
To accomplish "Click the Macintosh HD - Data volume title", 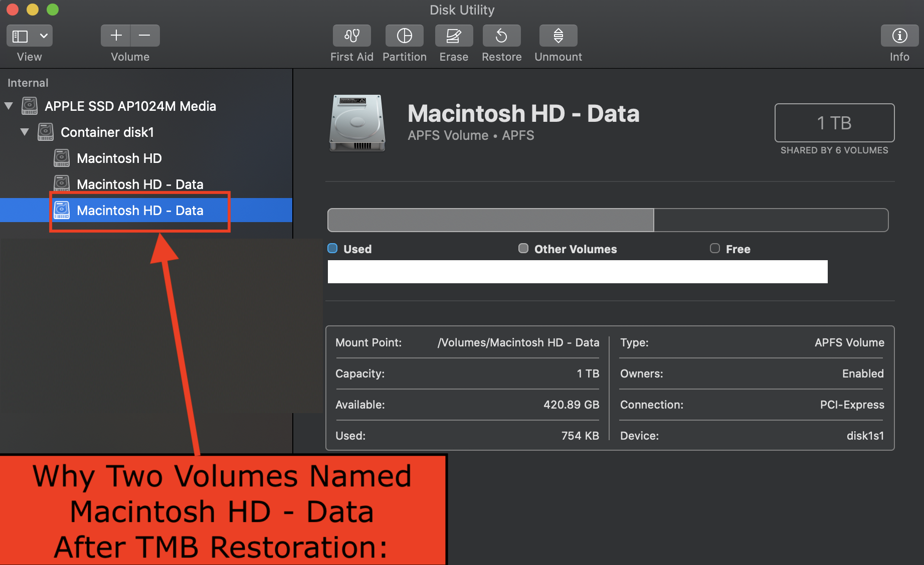I will [523, 114].
